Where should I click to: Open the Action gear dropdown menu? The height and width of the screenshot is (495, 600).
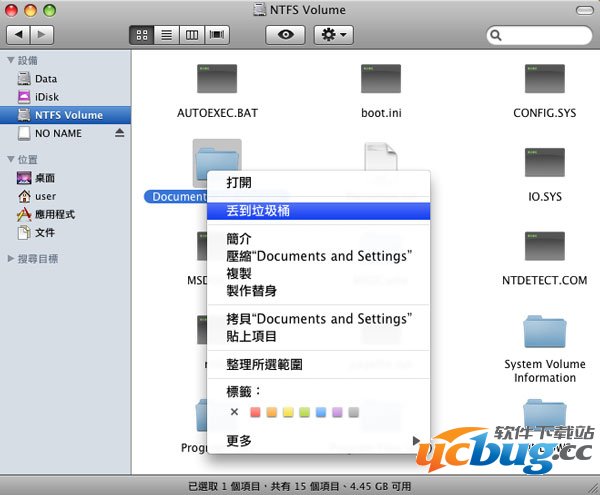pyautogui.click(x=333, y=35)
